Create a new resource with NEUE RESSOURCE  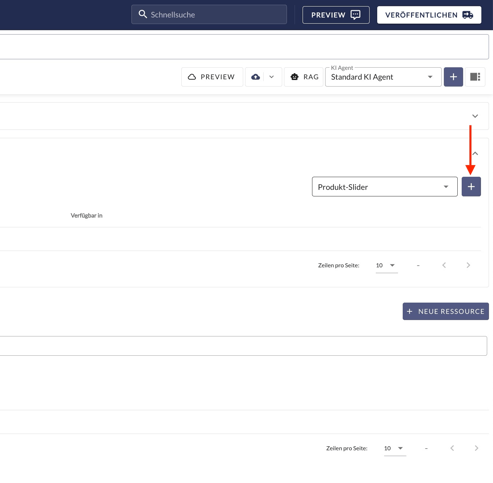pyautogui.click(x=446, y=311)
